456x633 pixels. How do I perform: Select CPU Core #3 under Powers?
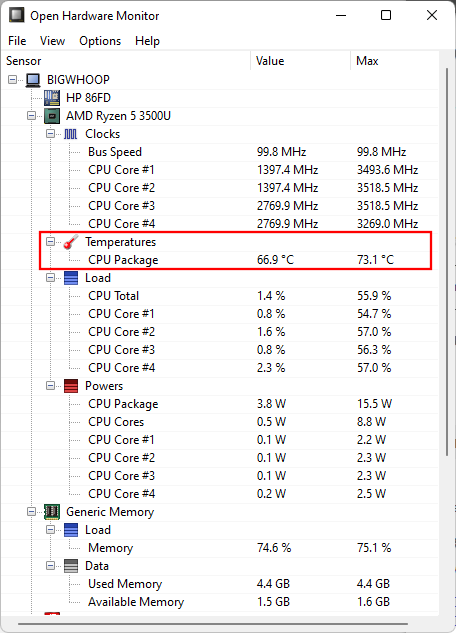220,476
